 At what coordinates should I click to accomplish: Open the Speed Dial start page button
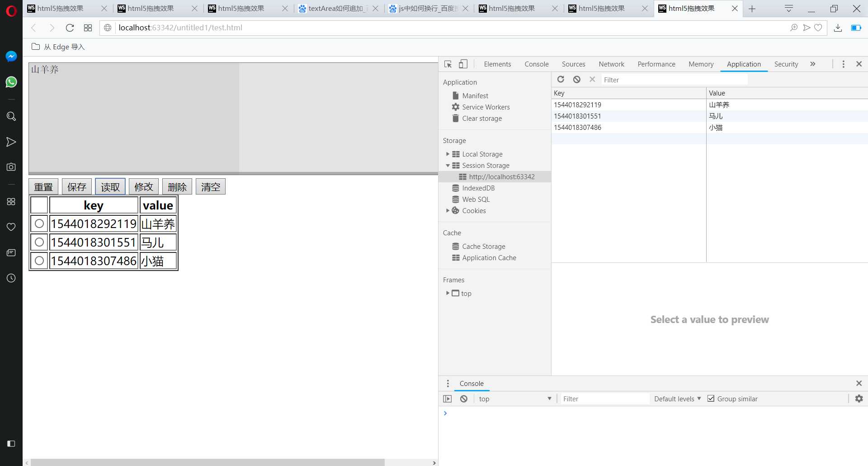88,28
